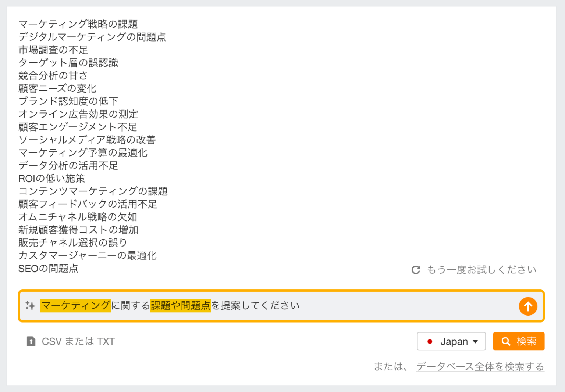Click the orange arrow submit icon

click(x=529, y=306)
